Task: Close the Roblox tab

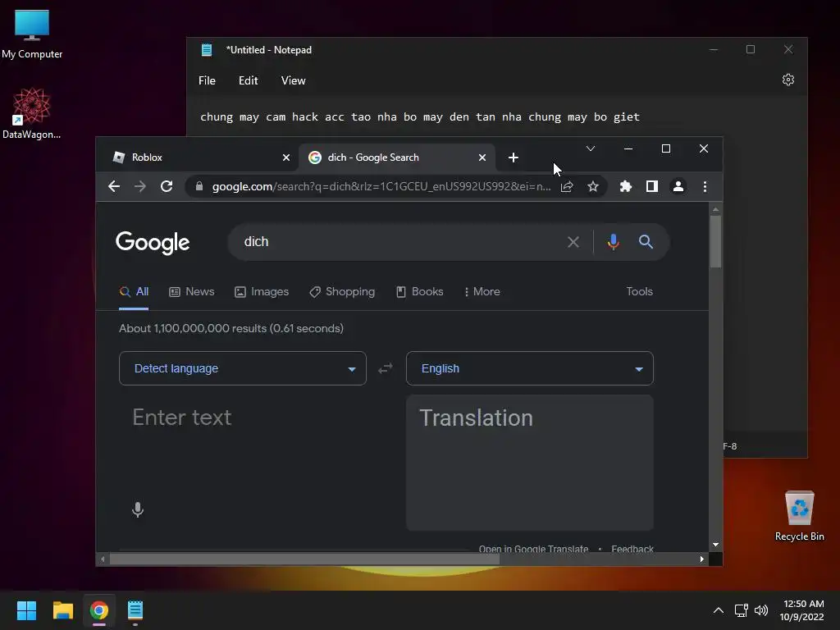Action: click(x=286, y=157)
